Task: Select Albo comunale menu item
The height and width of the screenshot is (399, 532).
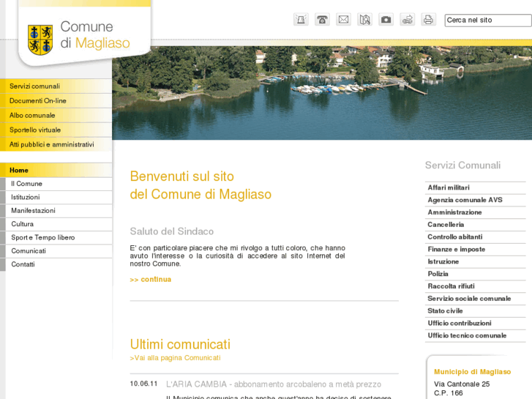Action: 56,116
